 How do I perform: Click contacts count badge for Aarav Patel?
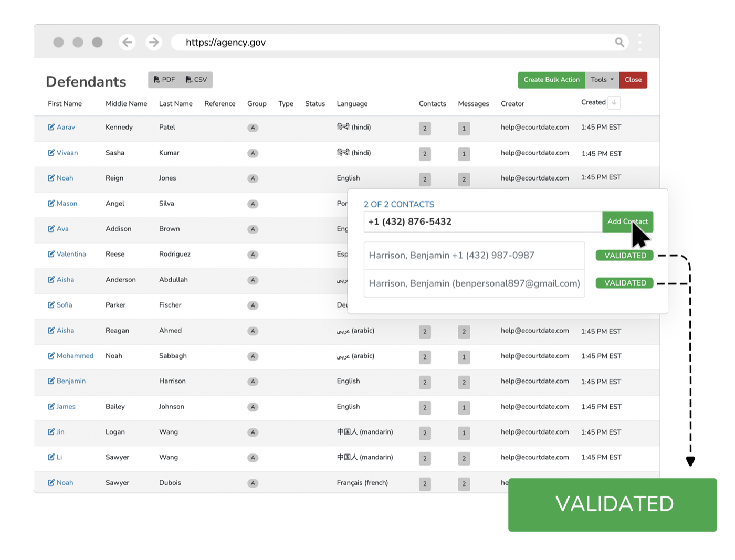pos(425,129)
